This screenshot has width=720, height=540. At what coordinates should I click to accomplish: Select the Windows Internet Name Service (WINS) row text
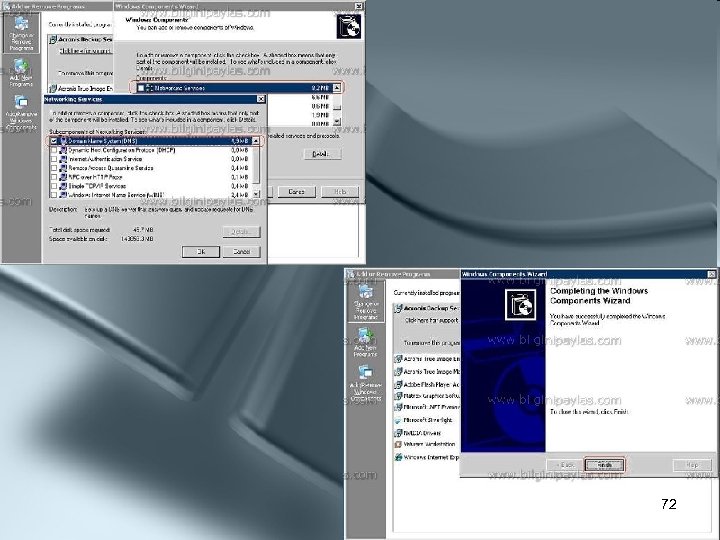116,195
